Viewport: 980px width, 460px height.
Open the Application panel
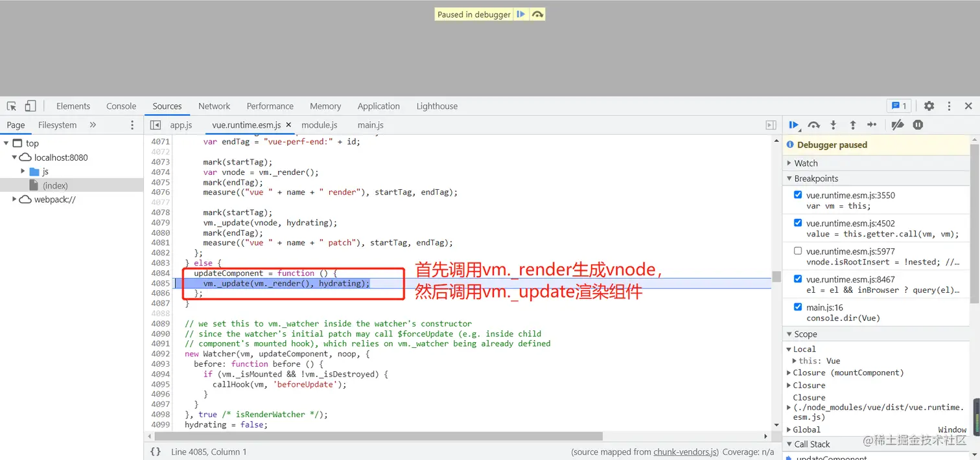pos(379,106)
